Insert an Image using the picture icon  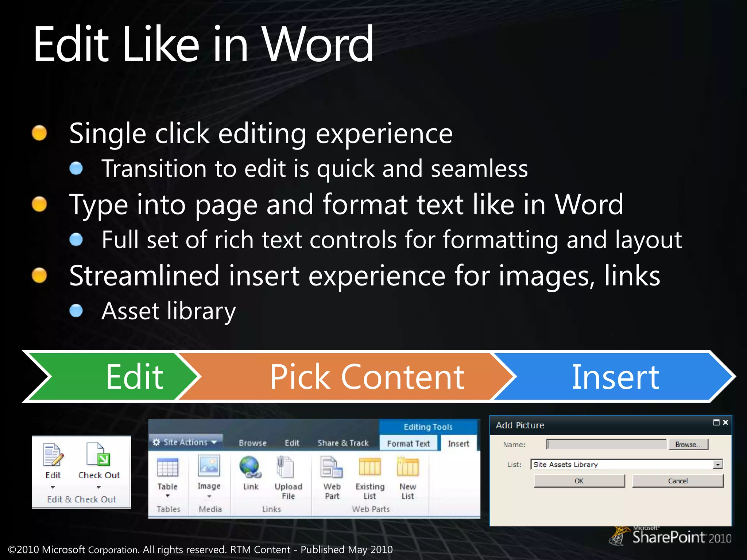(209, 466)
